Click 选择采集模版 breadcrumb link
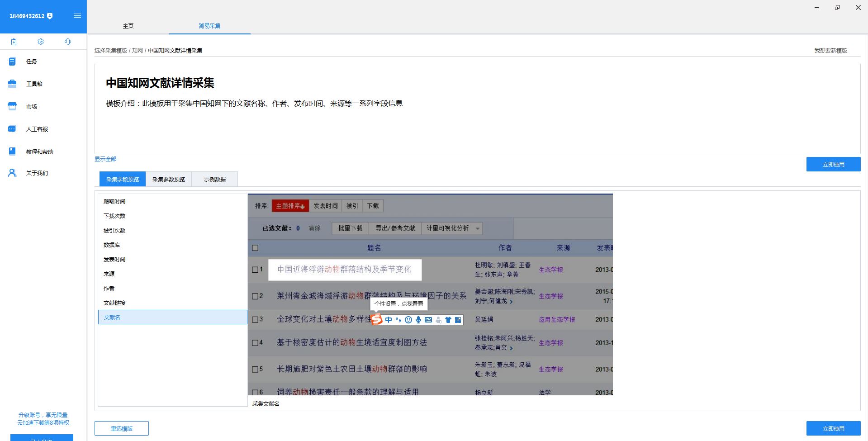868x441 pixels. [111, 51]
